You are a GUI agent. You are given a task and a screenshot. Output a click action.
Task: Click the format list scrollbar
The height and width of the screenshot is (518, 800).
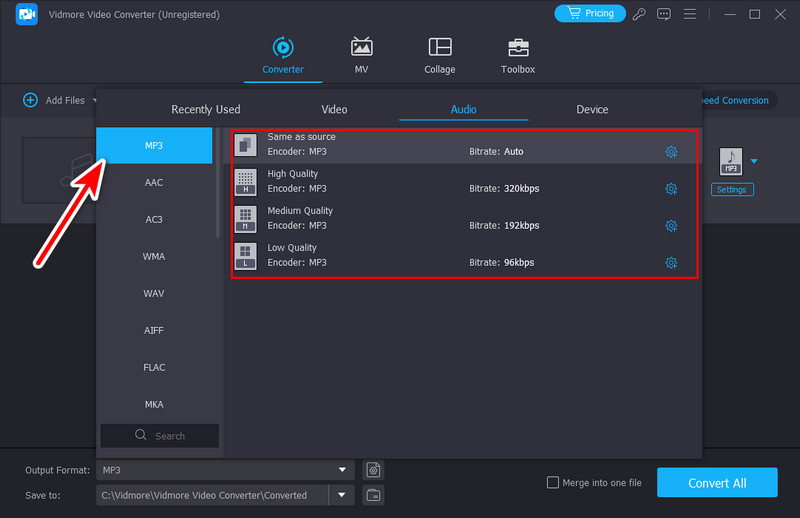(x=219, y=182)
